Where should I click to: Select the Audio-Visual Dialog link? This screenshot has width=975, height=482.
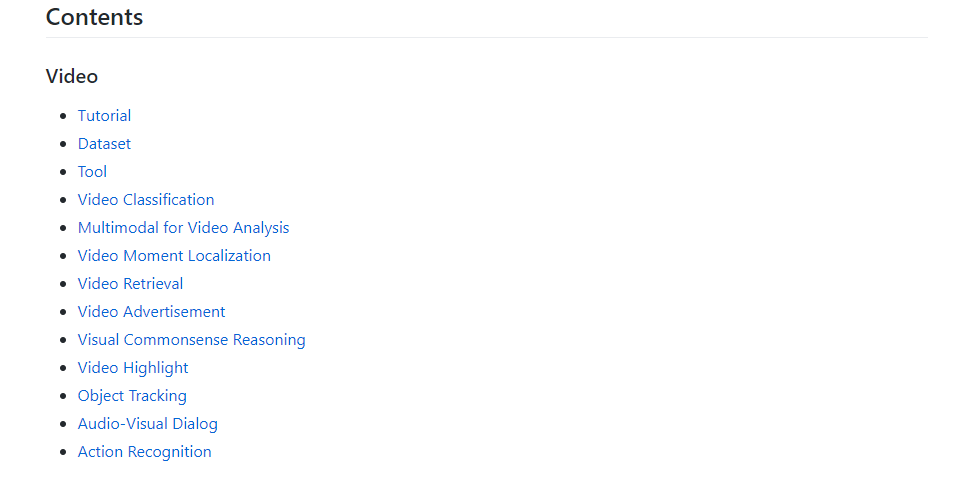click(x=147, y=424)
